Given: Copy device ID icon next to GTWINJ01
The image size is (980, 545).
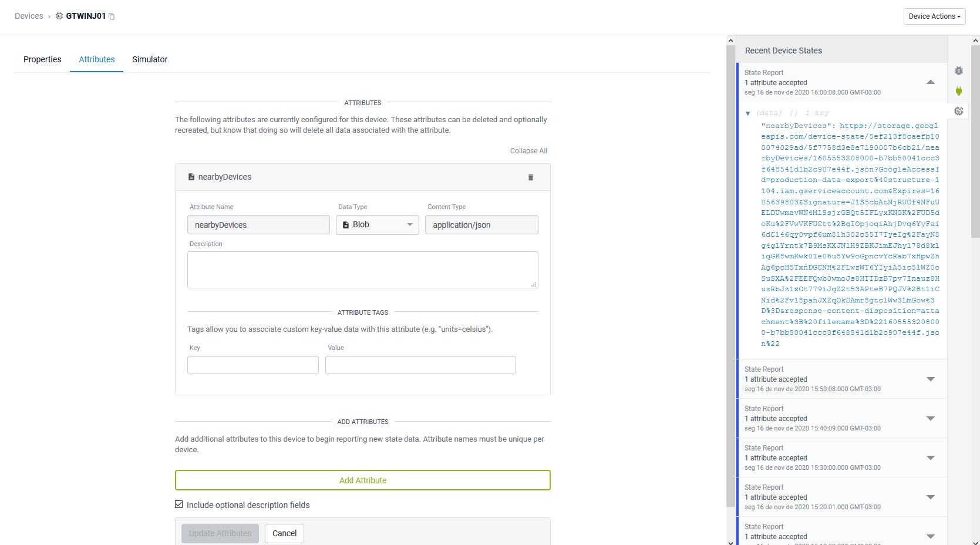Looking at the screenshot, I should click(x=112, y=16).
